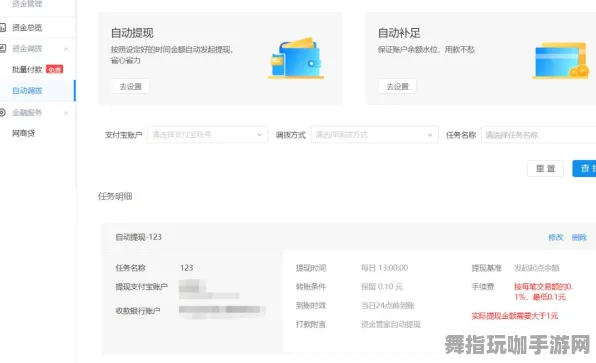Click arrival time value 当日24点前到账
596x363 pixels.
(x=387, y=305)
